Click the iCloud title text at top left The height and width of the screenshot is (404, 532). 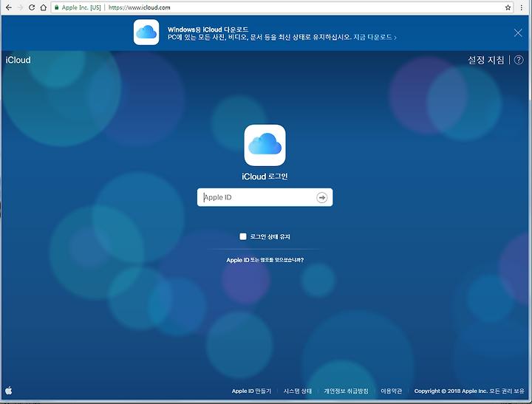18,60
